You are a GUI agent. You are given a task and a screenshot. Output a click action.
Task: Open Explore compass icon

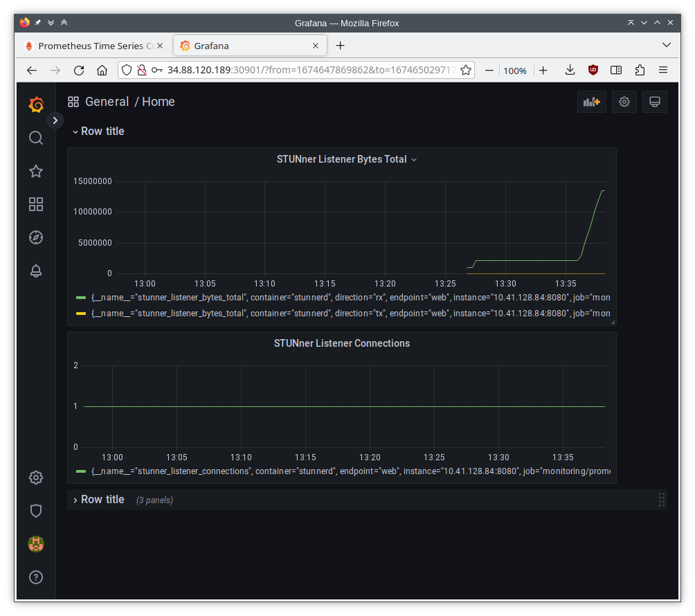36,237
